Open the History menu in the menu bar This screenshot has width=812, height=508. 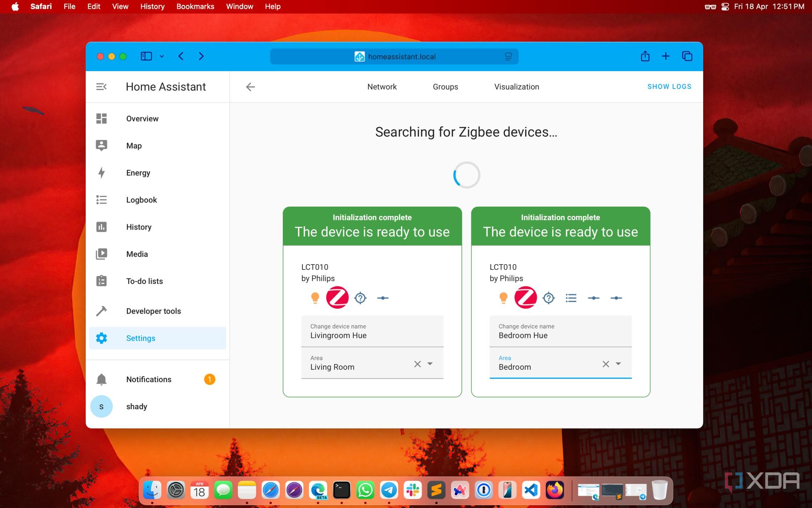[x=152, y=6]
